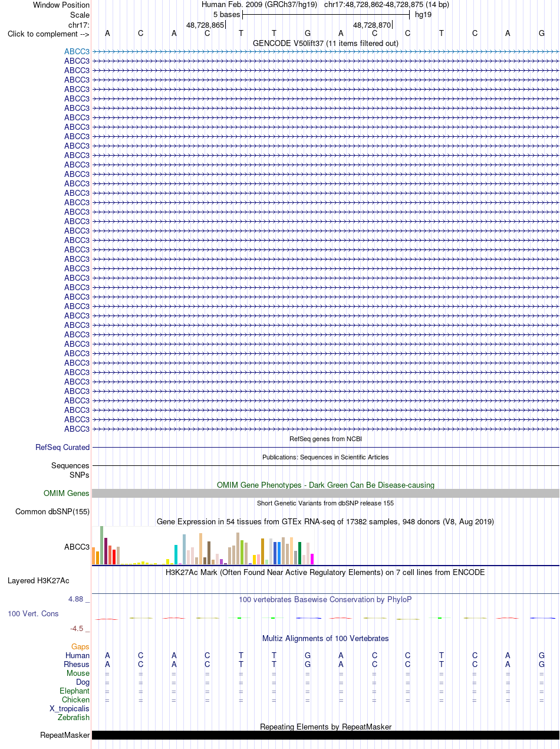
Task: Click the ABCC3 label beside the GTEx bar chart
Action: pos(77,547)
